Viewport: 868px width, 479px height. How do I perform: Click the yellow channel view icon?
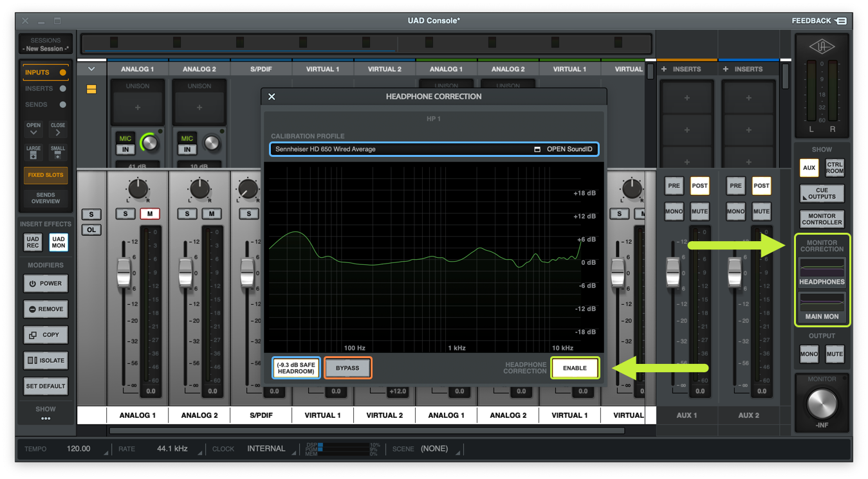click(91, 89)
